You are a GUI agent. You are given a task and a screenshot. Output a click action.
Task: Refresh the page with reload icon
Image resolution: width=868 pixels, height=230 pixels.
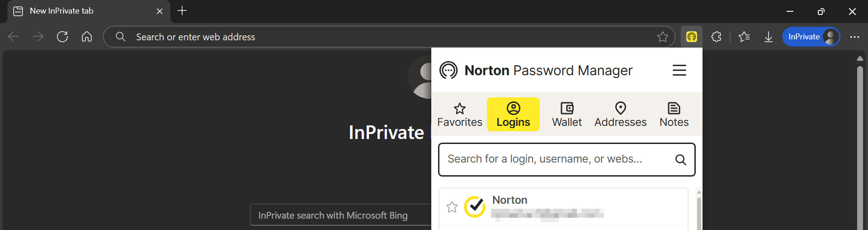(62, 37)
